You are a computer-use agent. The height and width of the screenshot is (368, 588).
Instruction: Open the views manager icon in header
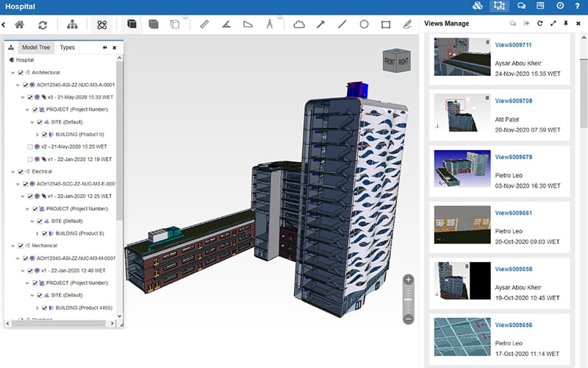[x=499, y=6]
